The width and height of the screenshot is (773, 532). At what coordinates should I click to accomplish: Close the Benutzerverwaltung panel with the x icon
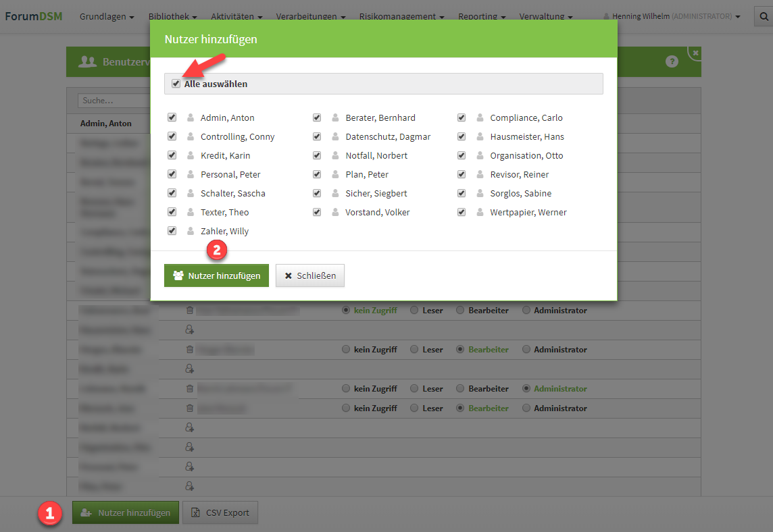tap(695, 53)
